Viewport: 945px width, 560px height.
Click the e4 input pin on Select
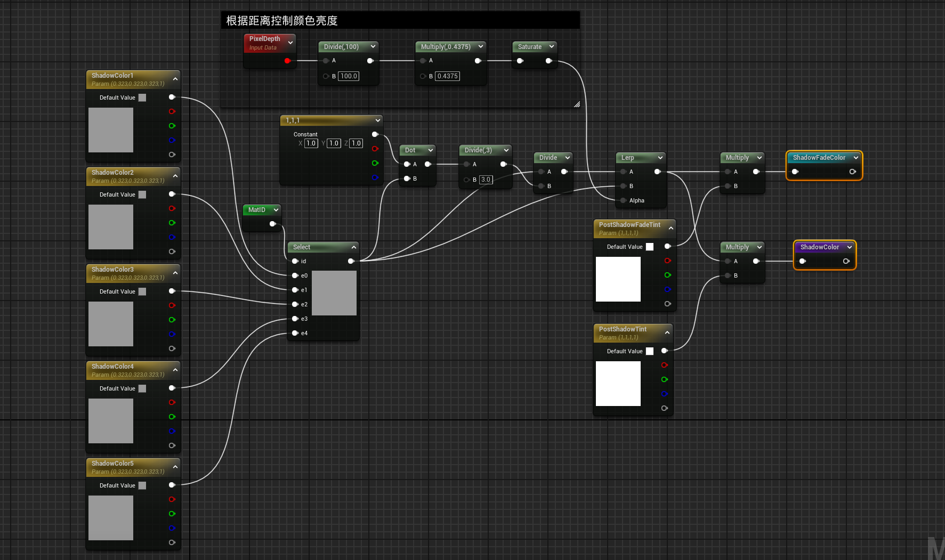click(295, 333)
